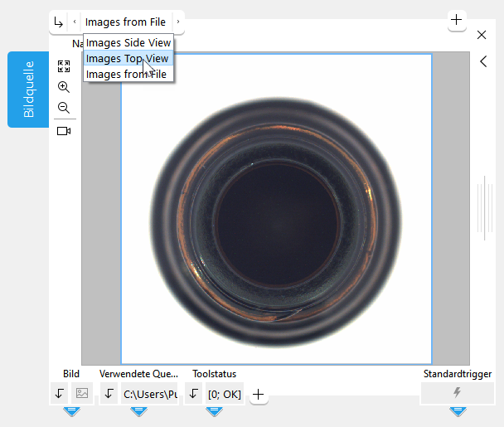Click the fit-to-window icon

point(64,66)
